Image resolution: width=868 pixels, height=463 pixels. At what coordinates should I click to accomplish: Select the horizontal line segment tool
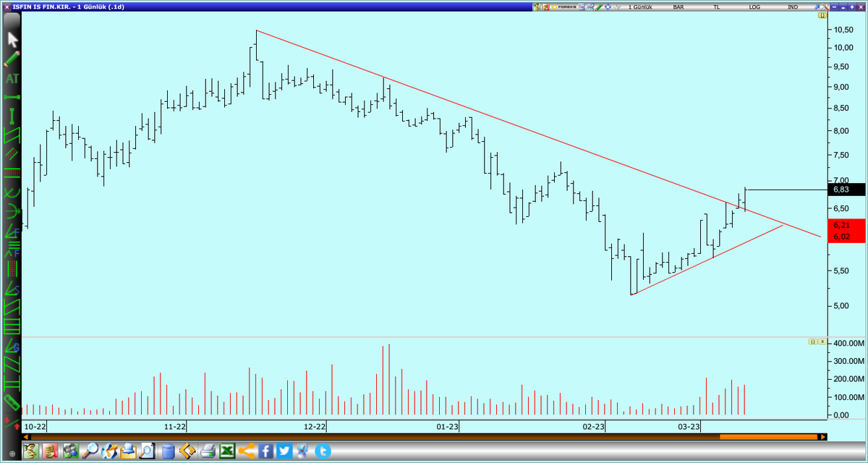(12, 96)
